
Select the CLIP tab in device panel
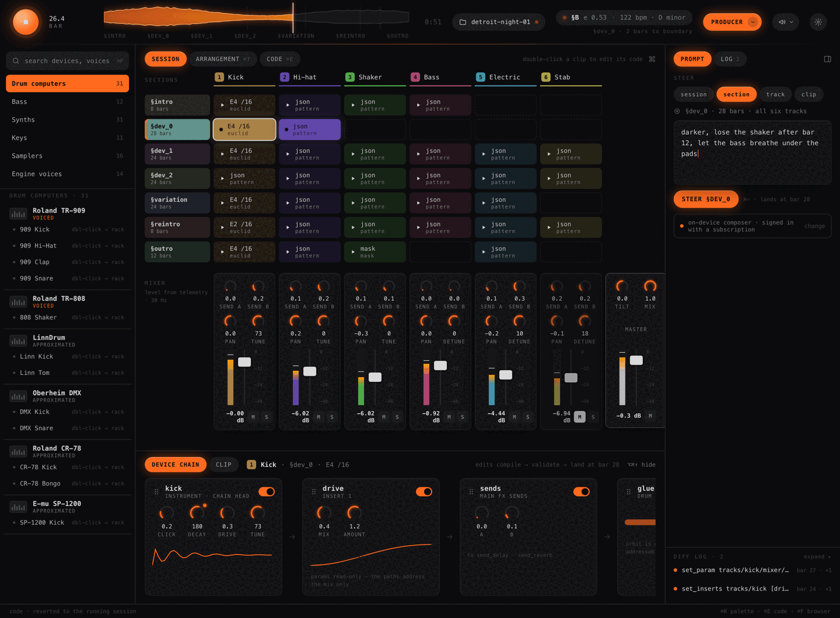point(224,465)
